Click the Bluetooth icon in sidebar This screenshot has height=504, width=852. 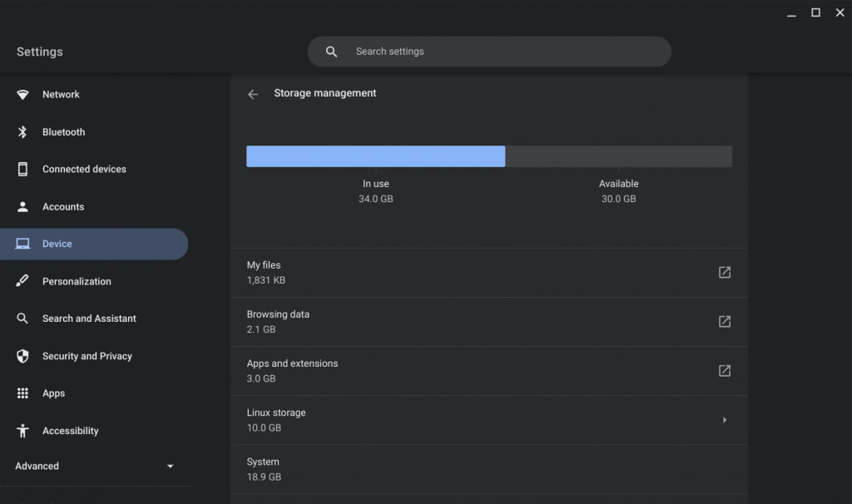pos(23,132)
